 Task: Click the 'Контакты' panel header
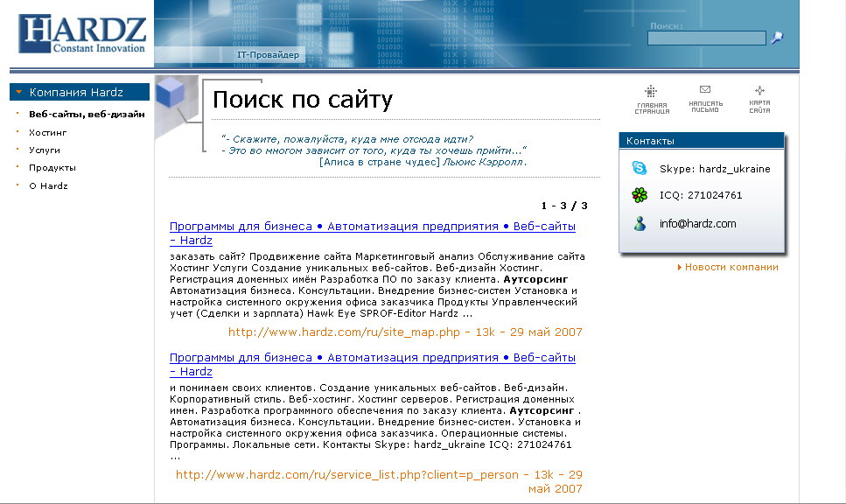(702, 140)
